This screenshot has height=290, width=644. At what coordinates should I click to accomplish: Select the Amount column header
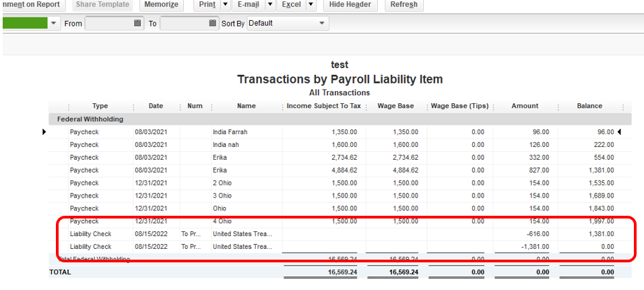(x=525, y=106)
